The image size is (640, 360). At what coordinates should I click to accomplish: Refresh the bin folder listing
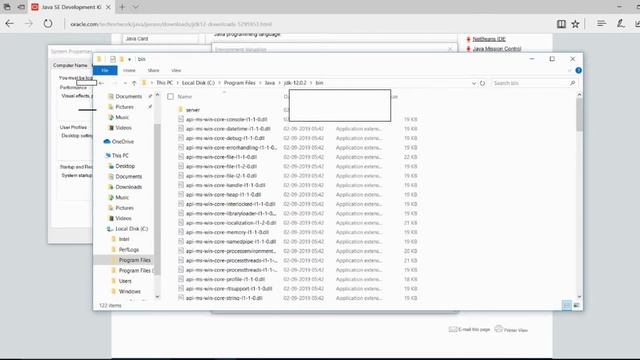click(482, 83)
